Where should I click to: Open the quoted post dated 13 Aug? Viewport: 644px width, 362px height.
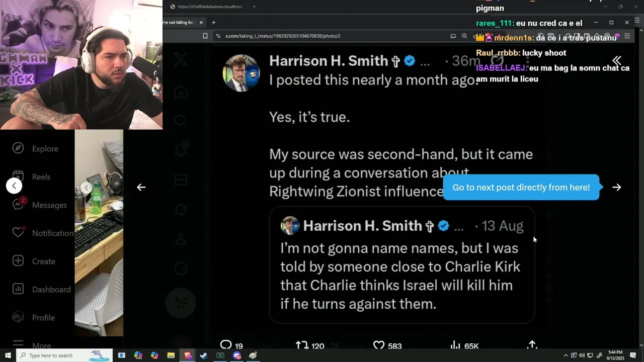click(x=402, y=264)
